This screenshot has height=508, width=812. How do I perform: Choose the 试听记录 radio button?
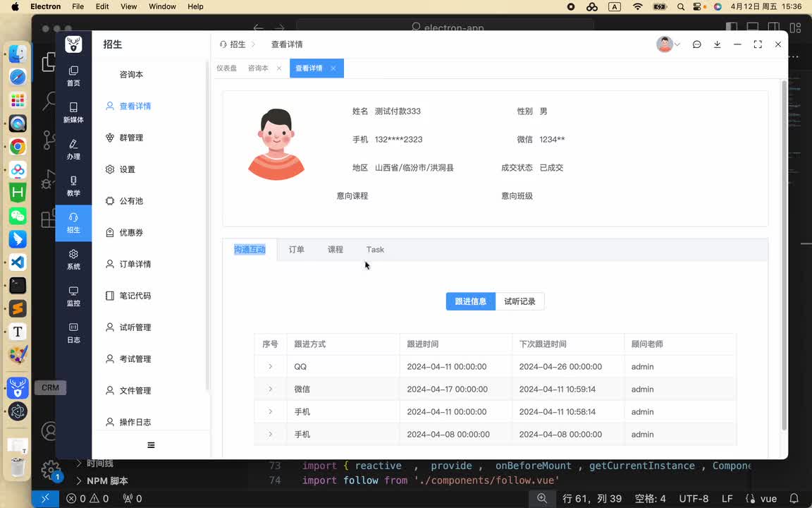click(520, 302)
